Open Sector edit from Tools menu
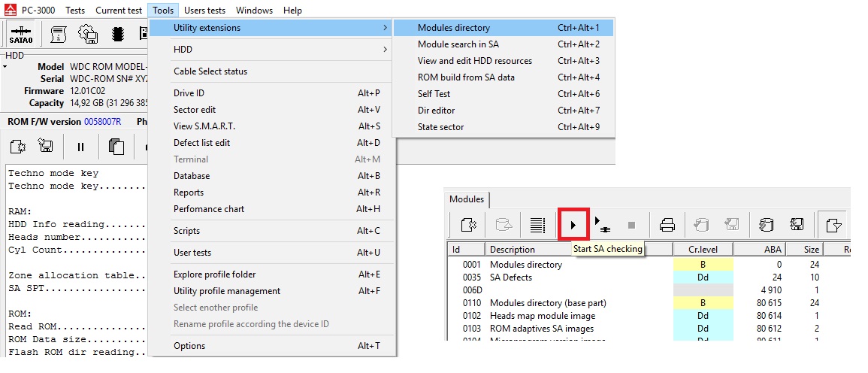This screenshot has height=373, width=868. click(x=272, y=110)
